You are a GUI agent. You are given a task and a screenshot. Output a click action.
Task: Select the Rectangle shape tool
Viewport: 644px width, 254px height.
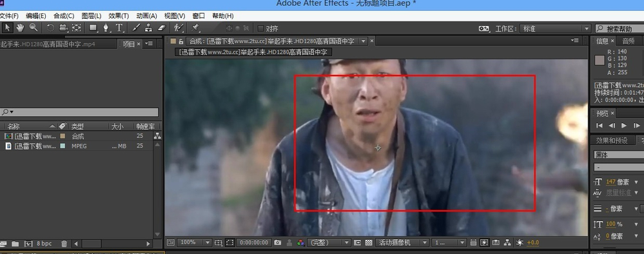pos(93,28)
